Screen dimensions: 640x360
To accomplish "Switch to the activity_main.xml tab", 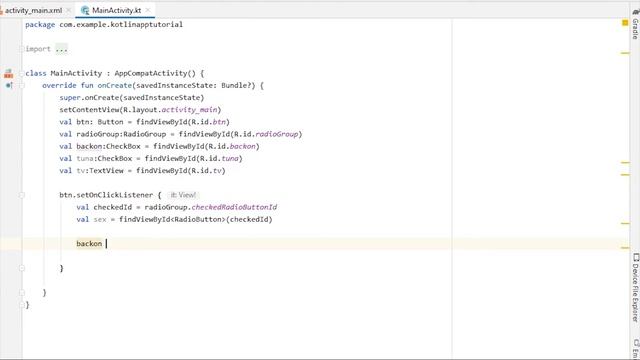I will (x=33, y=10).
